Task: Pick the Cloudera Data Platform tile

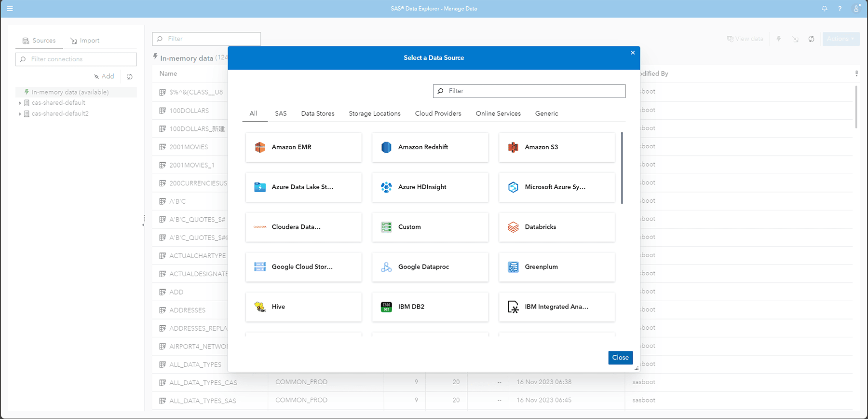Action: click(304, 227)
